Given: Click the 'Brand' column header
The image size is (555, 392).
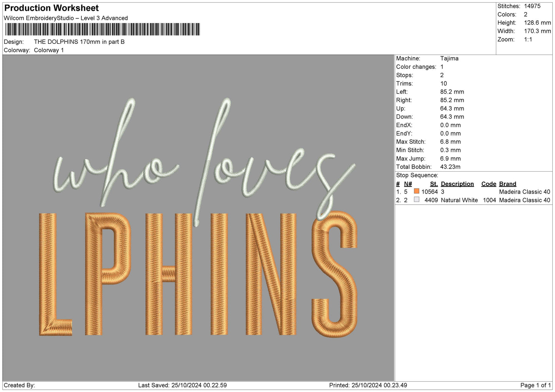Looking at the screenshot, I should [x=507, y=184].
